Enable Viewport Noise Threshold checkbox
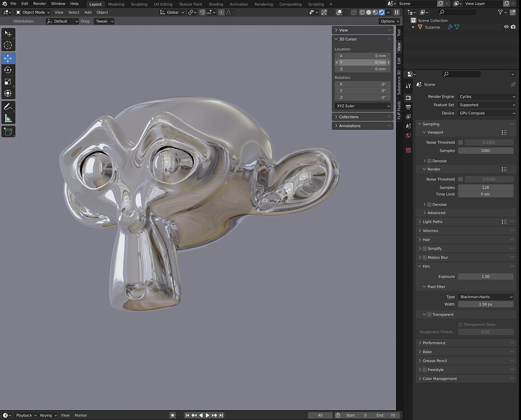Viewport: 521px width, 420px height. pyautogui.click(x=460, y=142)
